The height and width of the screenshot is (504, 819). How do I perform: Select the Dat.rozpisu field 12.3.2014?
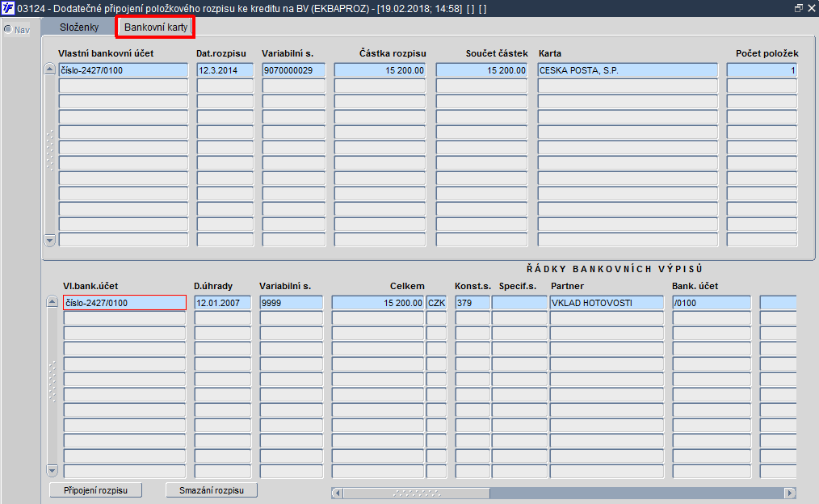pos(225,70)
